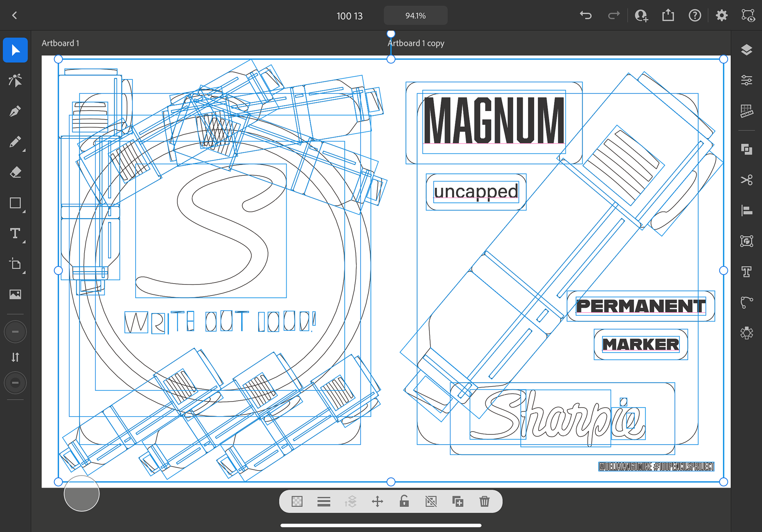
Task: Select the Rectangle shape tool
Action: click(15, 203)
